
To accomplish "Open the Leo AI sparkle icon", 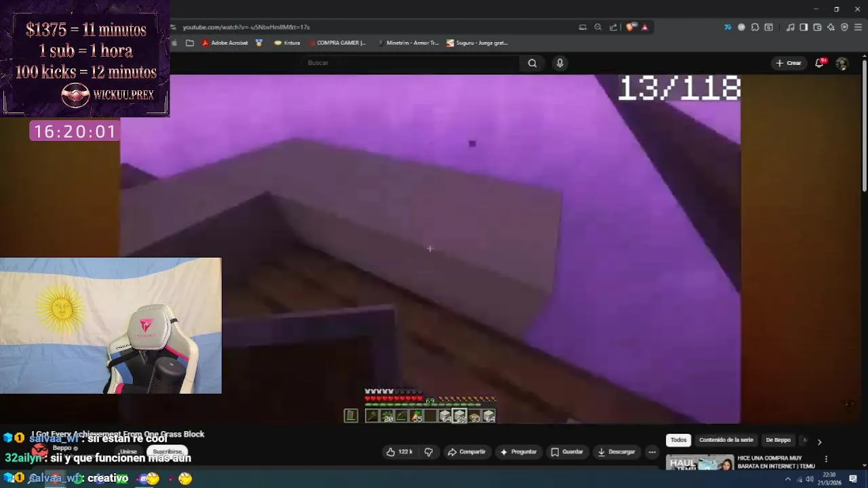I will point(831,27).
